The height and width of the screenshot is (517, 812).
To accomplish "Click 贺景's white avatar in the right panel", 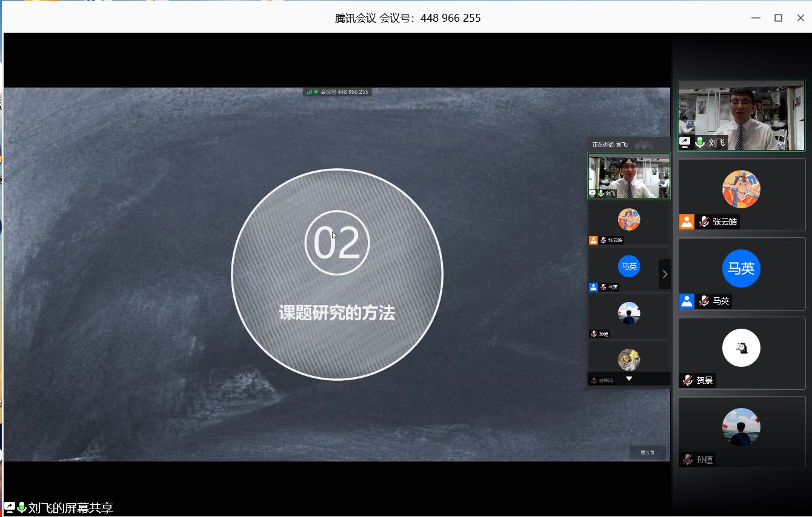I will [x=741, y=347].
